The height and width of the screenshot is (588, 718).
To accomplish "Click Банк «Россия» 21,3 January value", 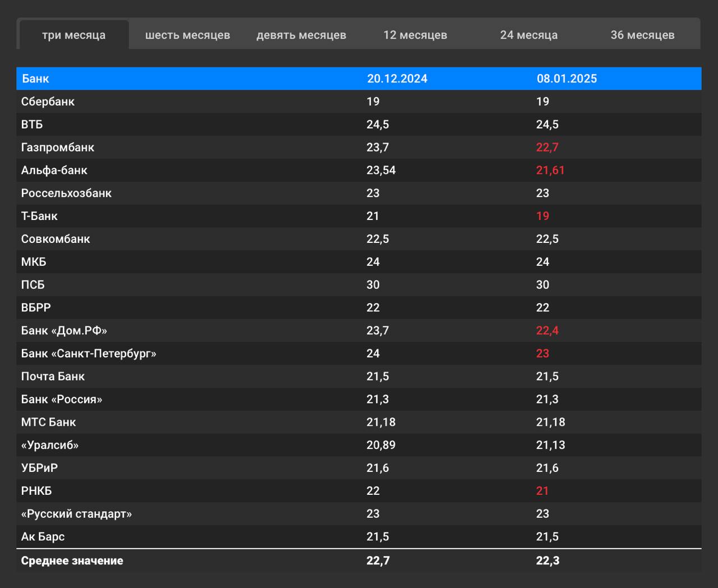I will tap(547, 399).
